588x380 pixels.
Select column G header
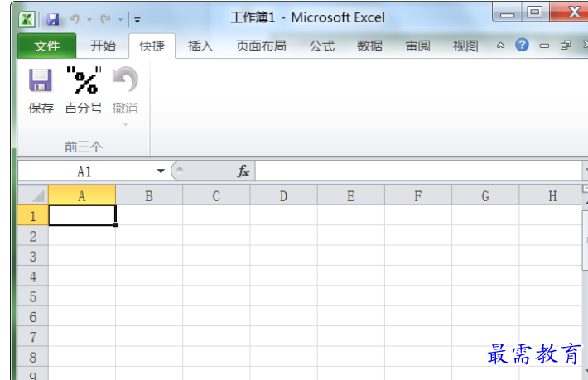[485, 195]
